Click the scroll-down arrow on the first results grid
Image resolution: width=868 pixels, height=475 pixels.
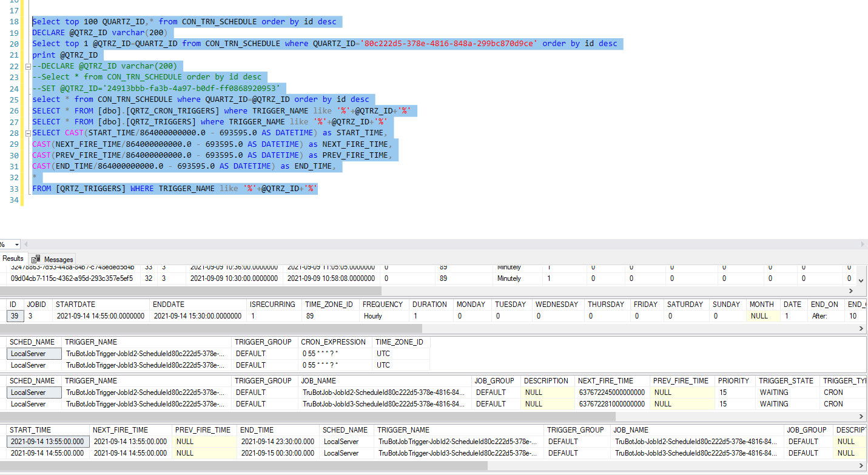pyautogui.click(x=861, y=280)
